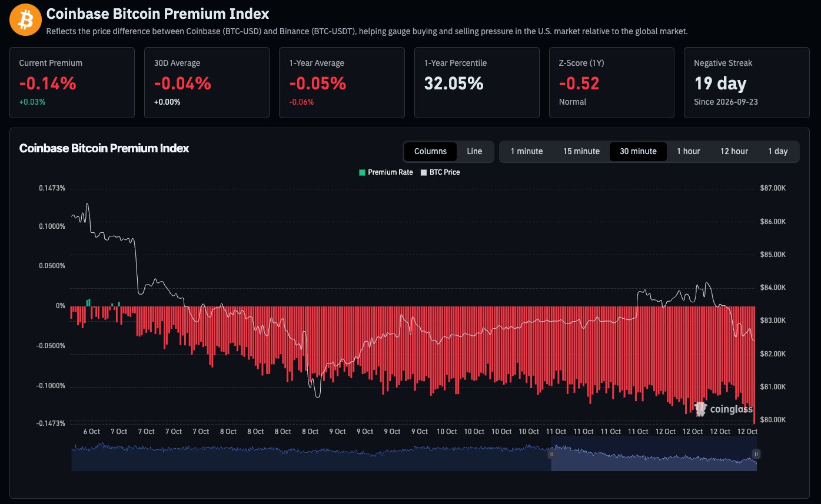Viewport: 821px width, 504px height.
Task: Select the 30 minute interval
Action: click(x=638, y=151)
